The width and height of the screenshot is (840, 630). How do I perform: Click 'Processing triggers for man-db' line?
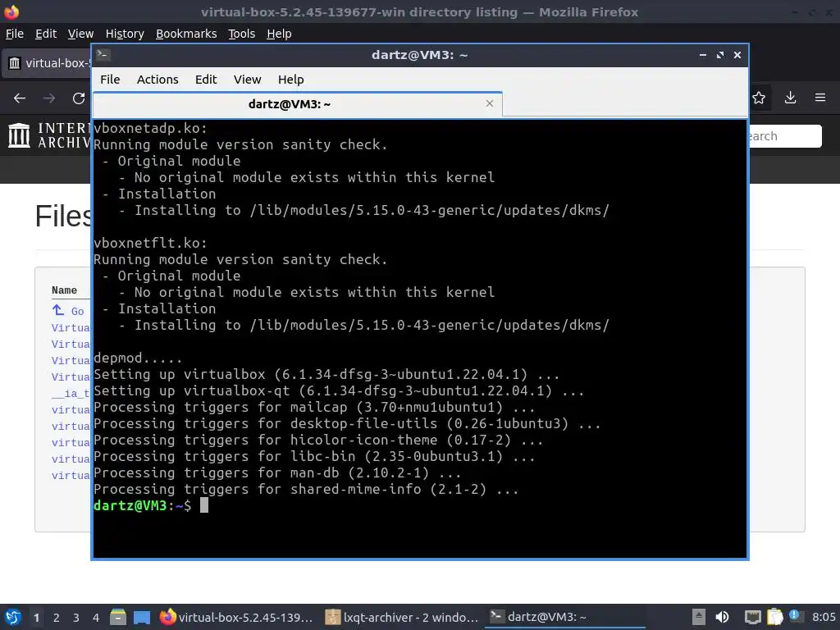[277, 472]
